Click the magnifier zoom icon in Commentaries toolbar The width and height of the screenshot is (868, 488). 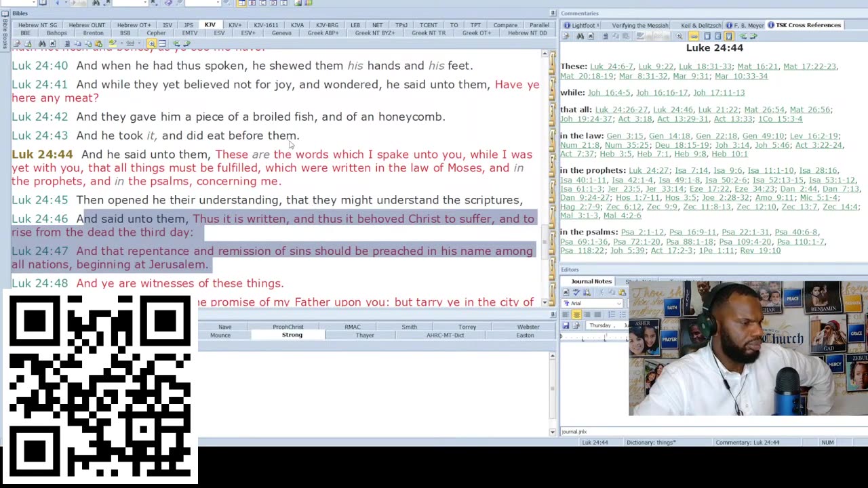click(679, 36)
